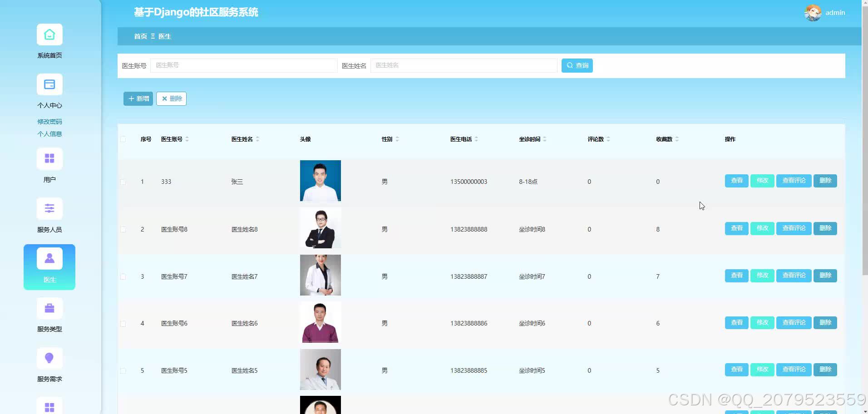This screenshot has width=868, height=414.
Task: Open the 个人中心 card icon
Action: tap(49, 84)
